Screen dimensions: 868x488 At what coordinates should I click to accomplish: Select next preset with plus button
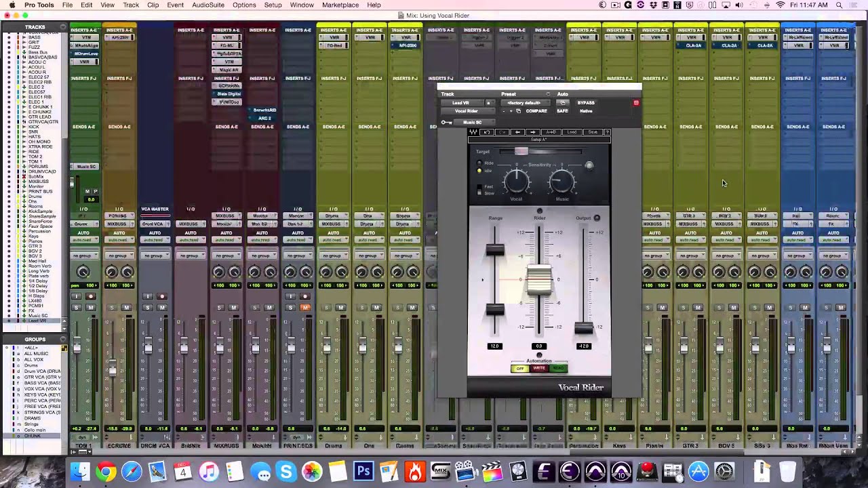coord(511,111)
